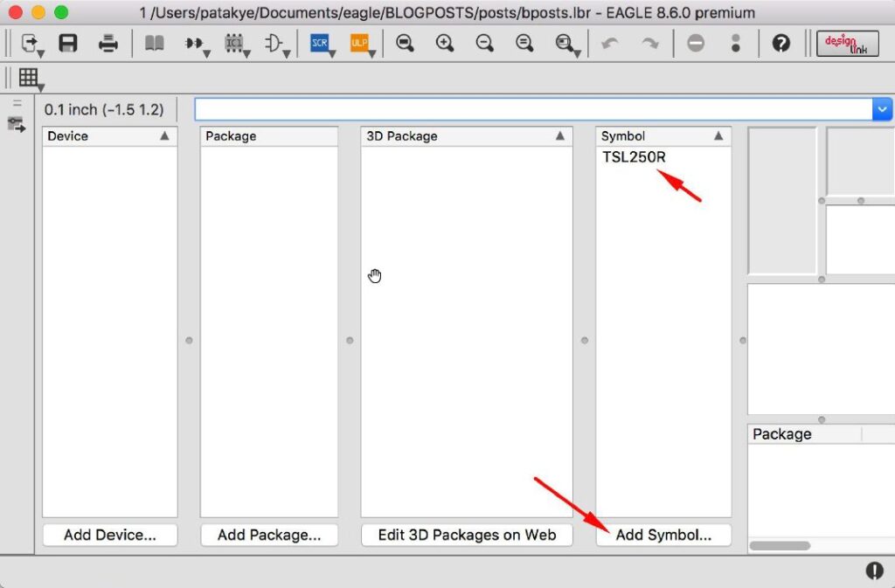The image size is (895, 588).
Task: Run script with SCR icon
Action: point(319,43)
